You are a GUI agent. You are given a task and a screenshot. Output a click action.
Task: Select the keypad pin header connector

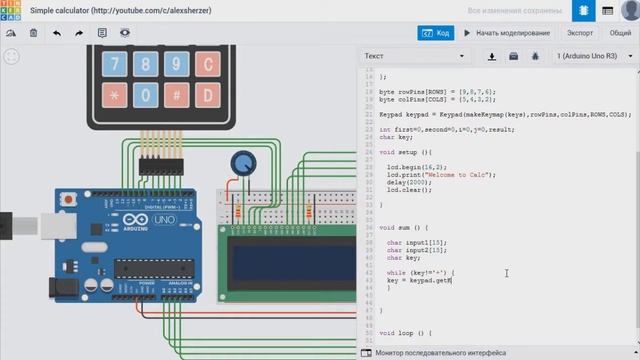pyautogui.click(x=161, y=167)
